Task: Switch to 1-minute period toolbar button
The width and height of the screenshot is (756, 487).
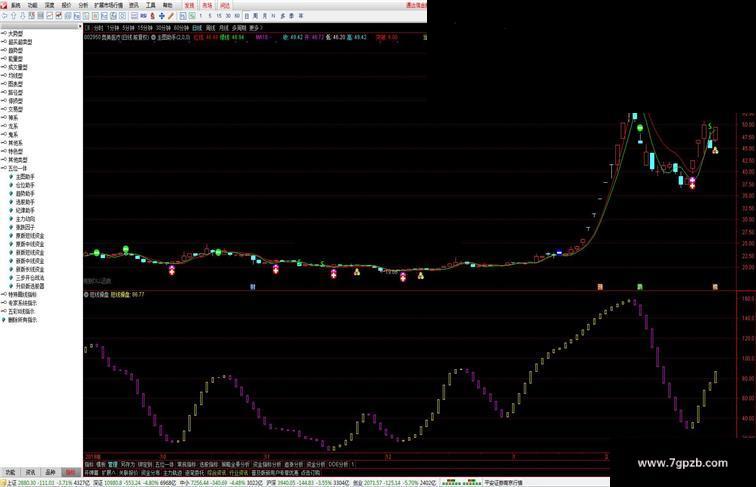Action: 201,16
